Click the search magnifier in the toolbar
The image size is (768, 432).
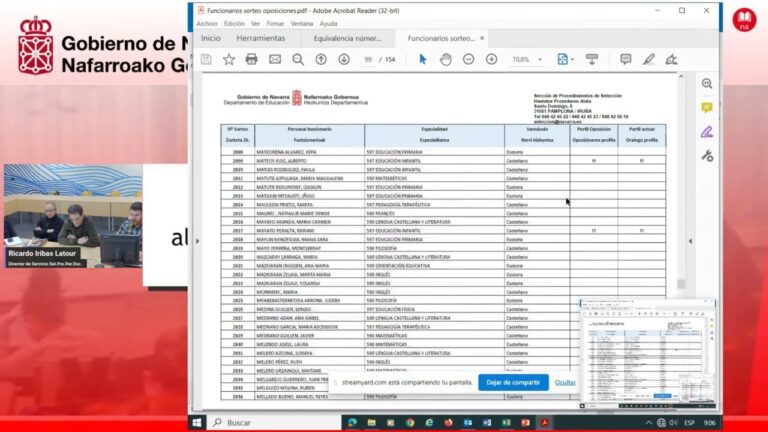point(298,59)
